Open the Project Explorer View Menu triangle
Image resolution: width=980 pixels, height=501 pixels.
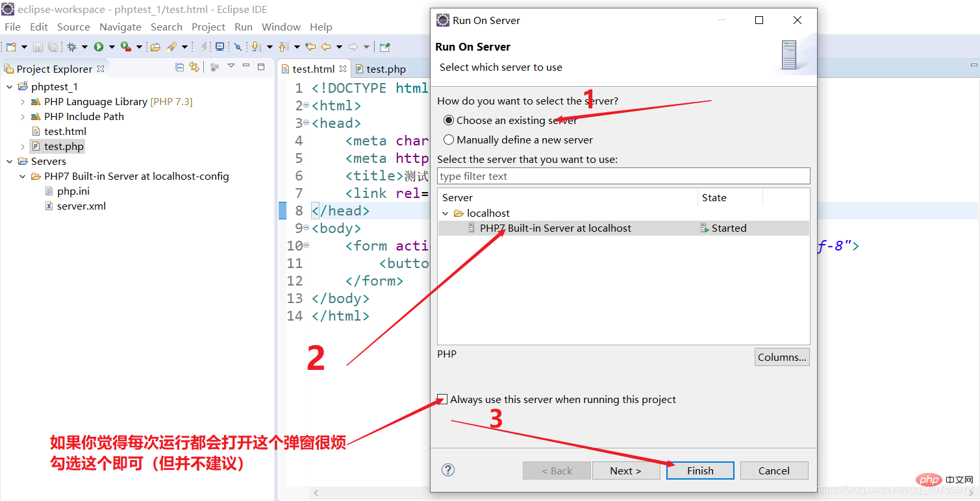click(231, 66)
